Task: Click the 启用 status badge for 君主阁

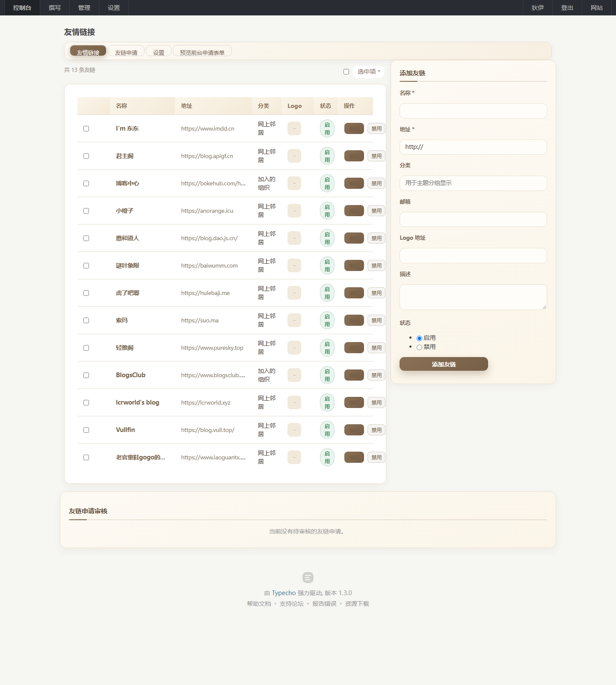Action: pos(327,156)
